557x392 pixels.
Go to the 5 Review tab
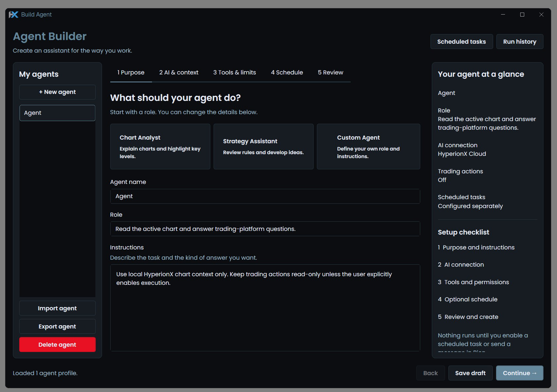tap(330, 72)
